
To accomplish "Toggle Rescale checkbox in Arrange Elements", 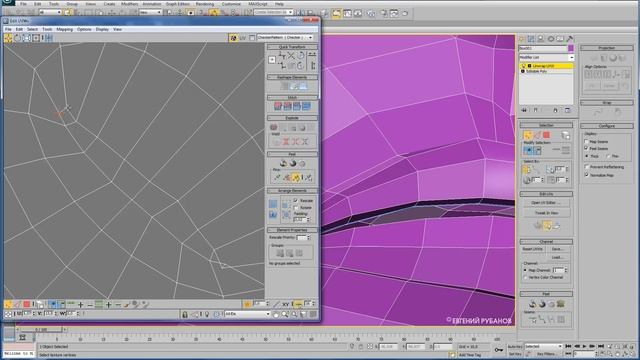I will coord(296,200).
